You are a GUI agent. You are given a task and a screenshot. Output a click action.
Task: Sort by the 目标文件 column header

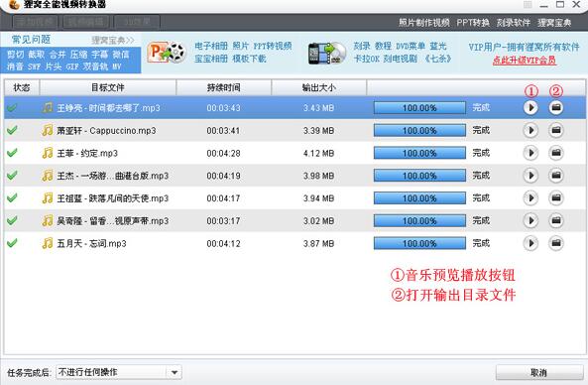click(x=108, y=87)
